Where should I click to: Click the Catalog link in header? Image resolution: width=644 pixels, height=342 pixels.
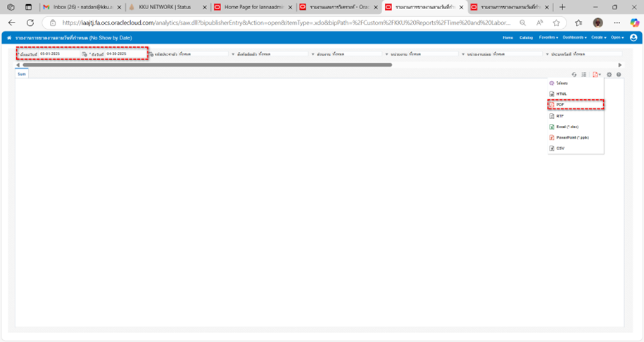point(526,37)
